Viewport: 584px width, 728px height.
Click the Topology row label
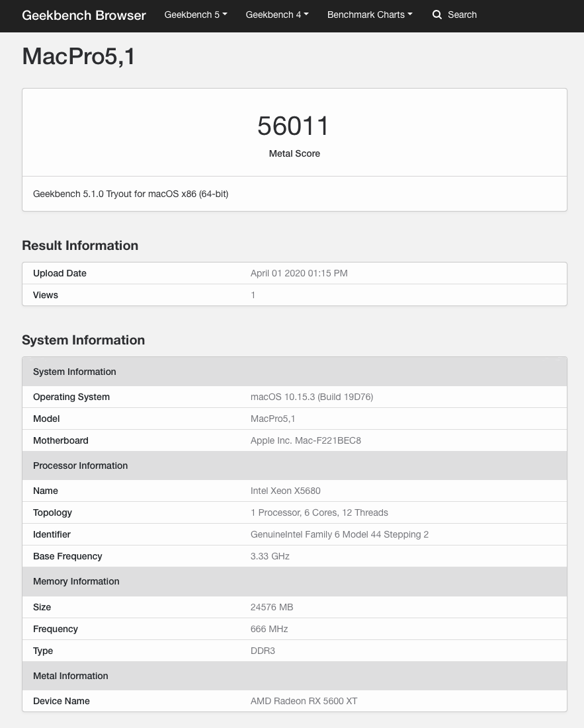coord(52,512)
